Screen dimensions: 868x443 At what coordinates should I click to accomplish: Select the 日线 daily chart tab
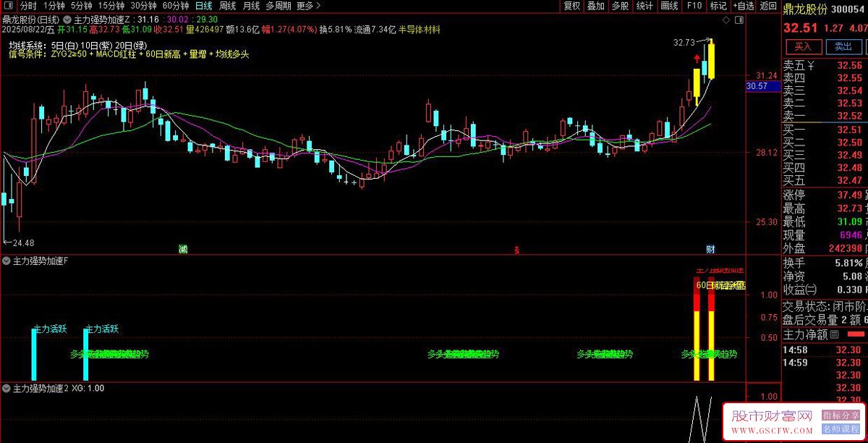tap(203, 6)
